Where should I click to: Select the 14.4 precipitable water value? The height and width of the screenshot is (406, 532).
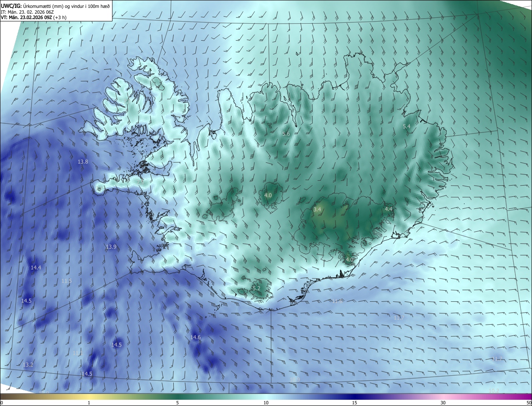pos(36,268)
